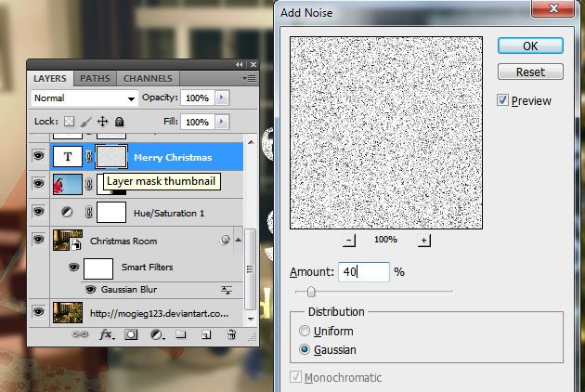Click the Fill value field

pyautogui.click(x=198, y=122)
